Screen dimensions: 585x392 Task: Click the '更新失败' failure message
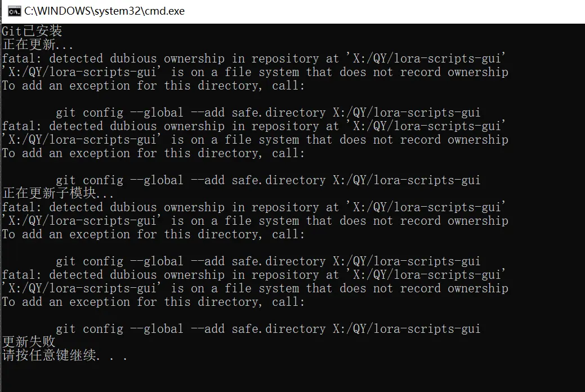pyautogui.click(x=29, y=342)
